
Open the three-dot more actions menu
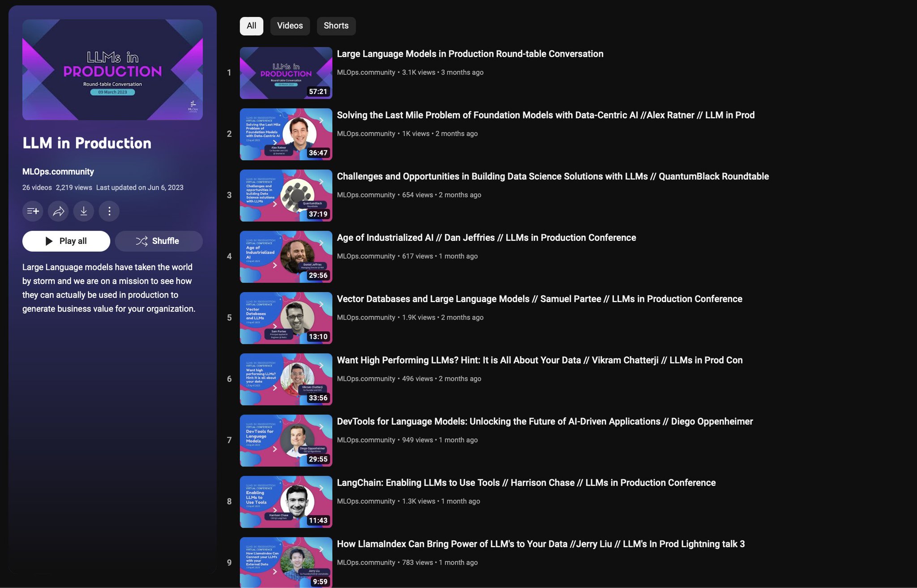pos(109,211)
